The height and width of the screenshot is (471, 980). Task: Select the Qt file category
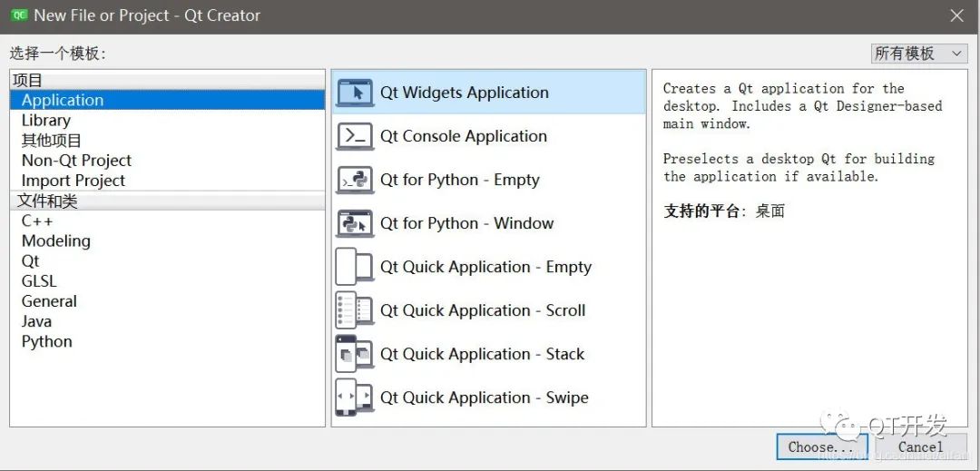coord(168,261)
